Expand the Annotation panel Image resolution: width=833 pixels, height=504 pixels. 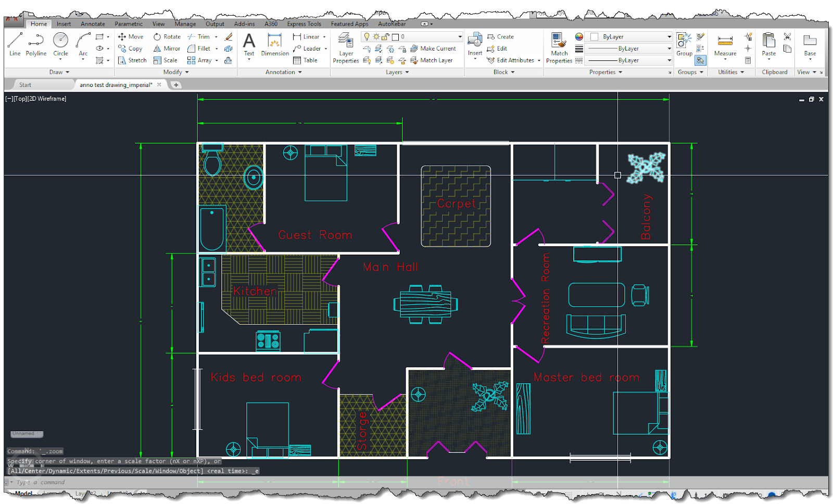[x=284, y=72]
